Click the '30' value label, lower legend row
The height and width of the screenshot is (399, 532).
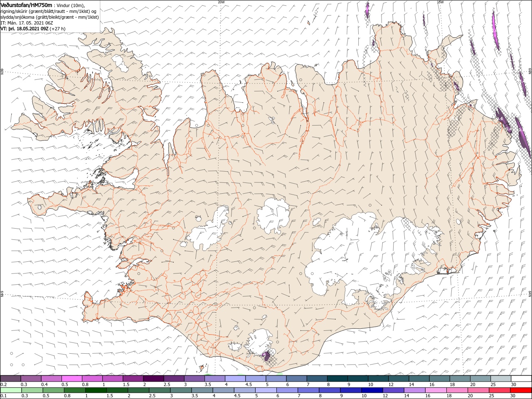[513, 396]
